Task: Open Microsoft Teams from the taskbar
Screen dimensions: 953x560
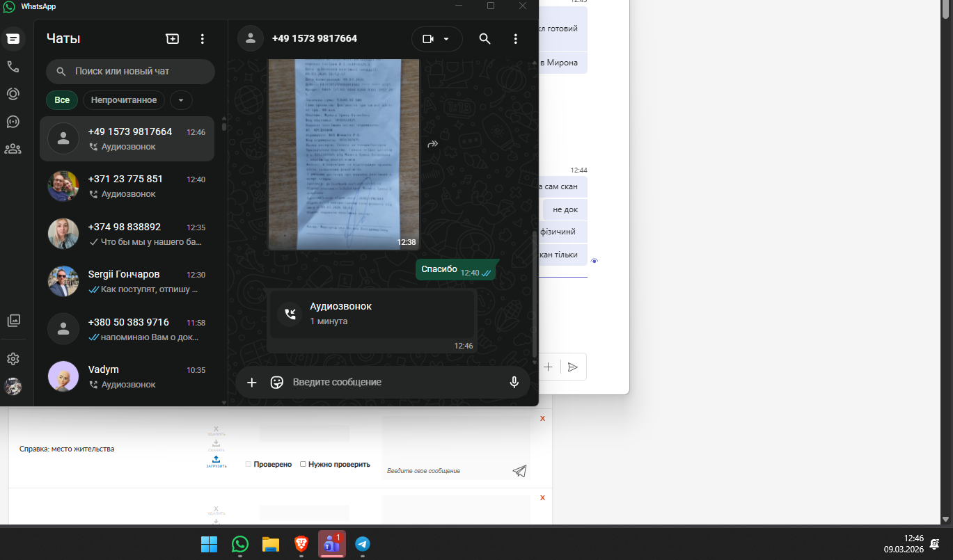Action: pyautogui.click(x=332, y=544)
